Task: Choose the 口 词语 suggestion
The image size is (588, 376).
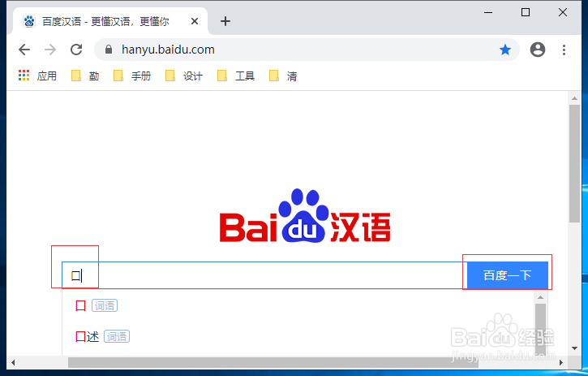Action: [x=97, y=306]
